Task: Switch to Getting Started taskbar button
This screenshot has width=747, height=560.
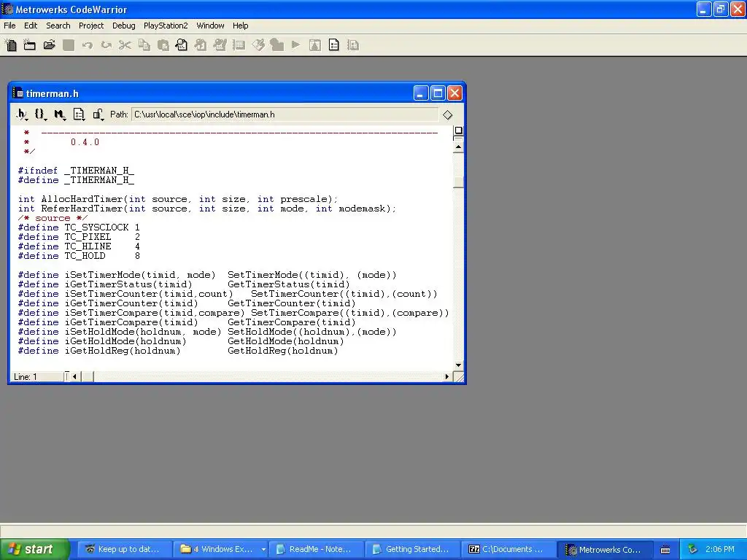Action: pyautogui.click(x=413, y=549)
